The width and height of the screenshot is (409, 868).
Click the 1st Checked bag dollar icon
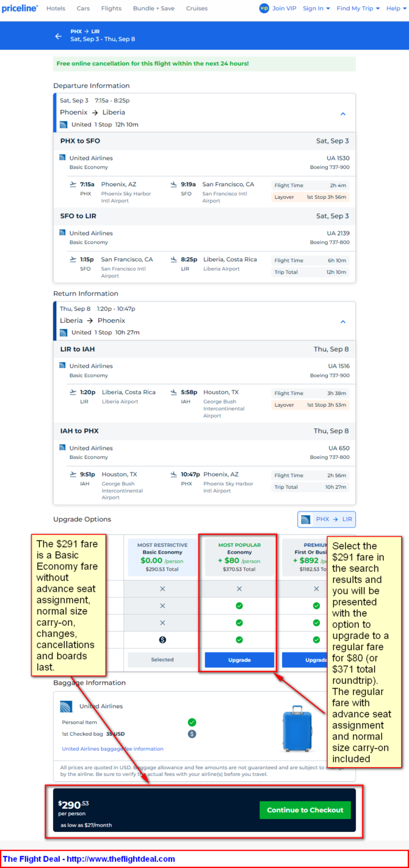(x=192, y=734)
